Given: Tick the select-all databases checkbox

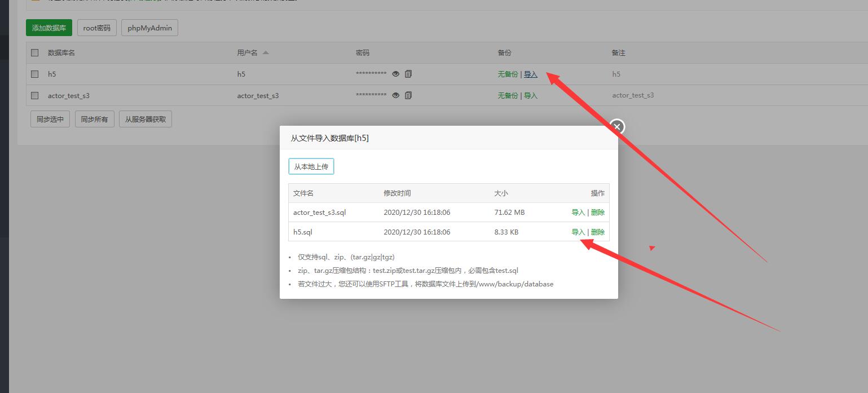Looking at the screenshot, I should 35,52.
